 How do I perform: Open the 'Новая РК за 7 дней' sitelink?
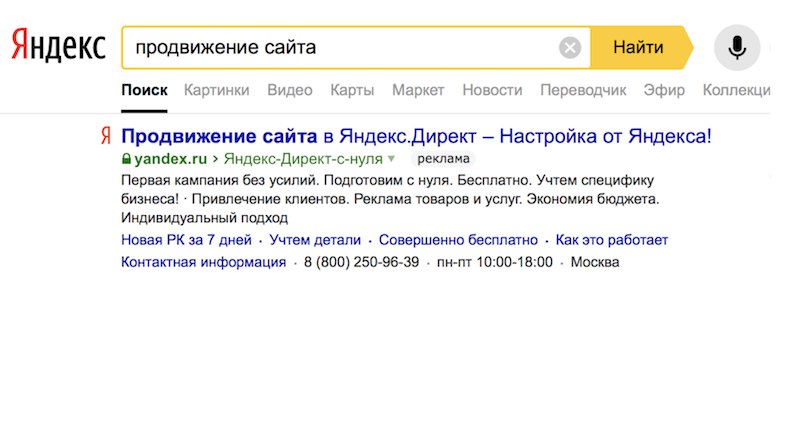click(x=186, y=240)
